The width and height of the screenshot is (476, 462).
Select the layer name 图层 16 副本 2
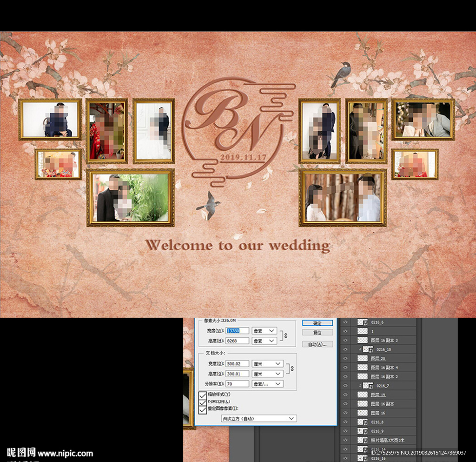384,377
